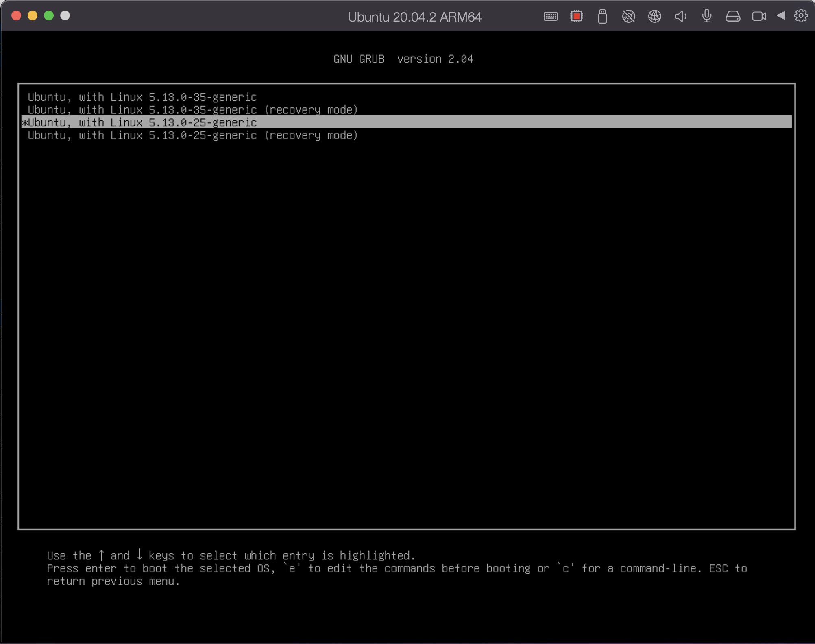Click the red close window button
The width and height of the screenshot is (815, 644).
(x=16, y=15)
